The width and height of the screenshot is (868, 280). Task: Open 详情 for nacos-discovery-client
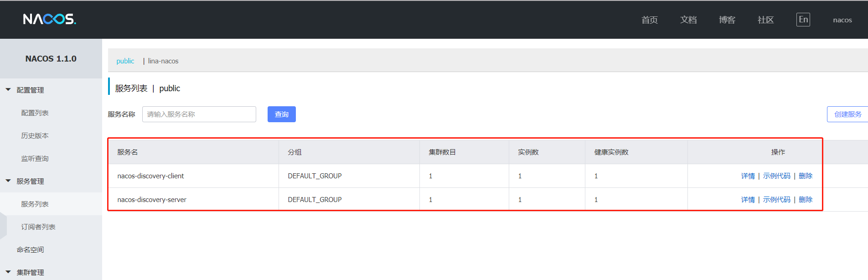(x=748, y=176)
